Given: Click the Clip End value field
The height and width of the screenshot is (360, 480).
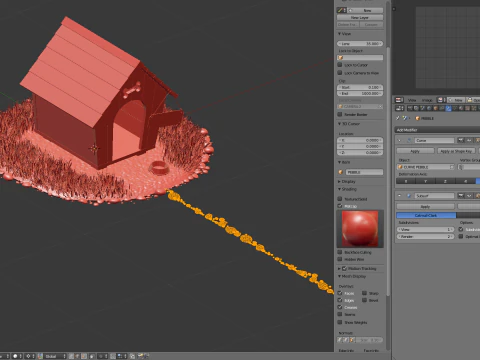Looking at the screenshot, I should tap(360, 93).
